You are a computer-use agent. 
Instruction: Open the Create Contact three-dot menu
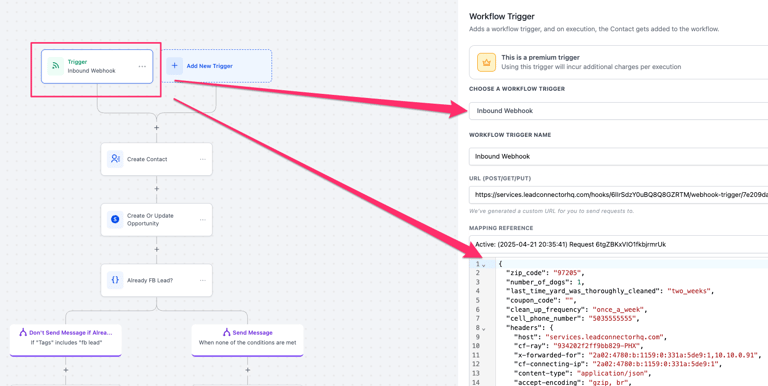[203, 159]
